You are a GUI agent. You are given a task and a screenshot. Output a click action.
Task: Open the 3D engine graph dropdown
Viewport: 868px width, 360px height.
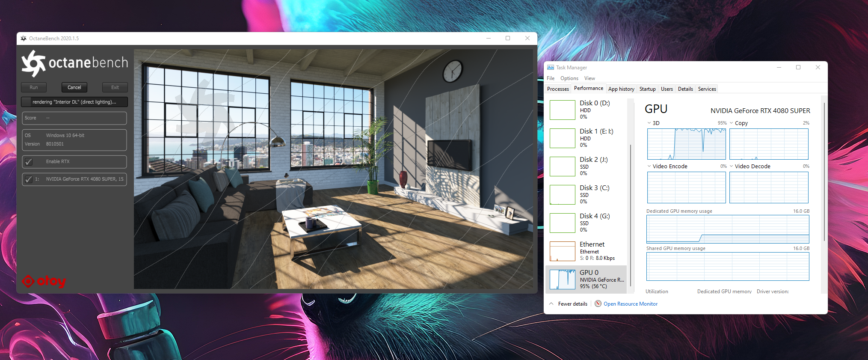click(649, 123)
